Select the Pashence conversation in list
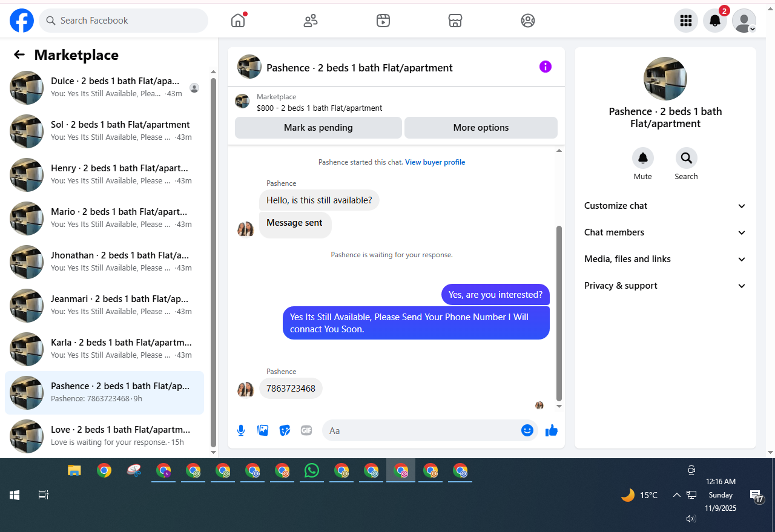Viewport: 775px width, 532px height. tap(104, 393)
